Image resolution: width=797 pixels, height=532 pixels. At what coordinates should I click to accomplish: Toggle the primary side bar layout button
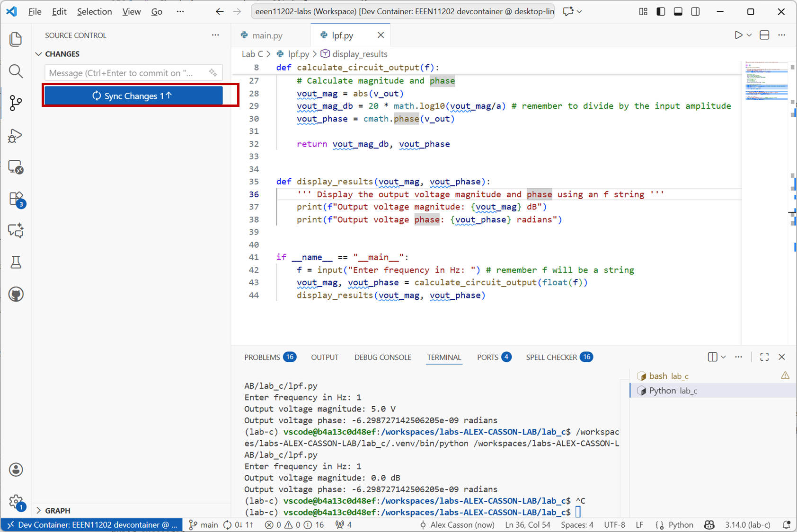click(661, 11)
